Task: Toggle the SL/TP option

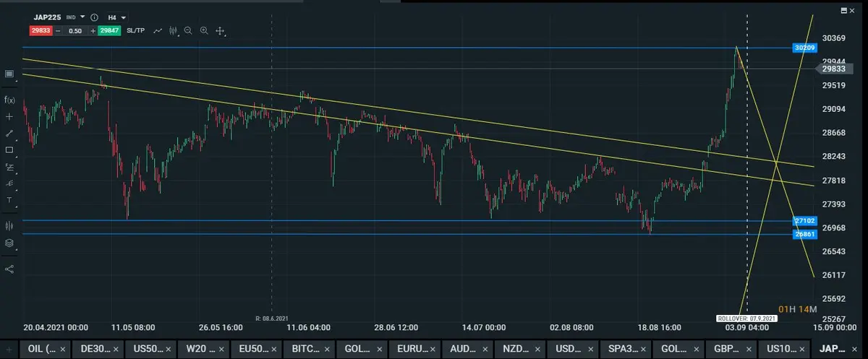Action: (135, 31)
